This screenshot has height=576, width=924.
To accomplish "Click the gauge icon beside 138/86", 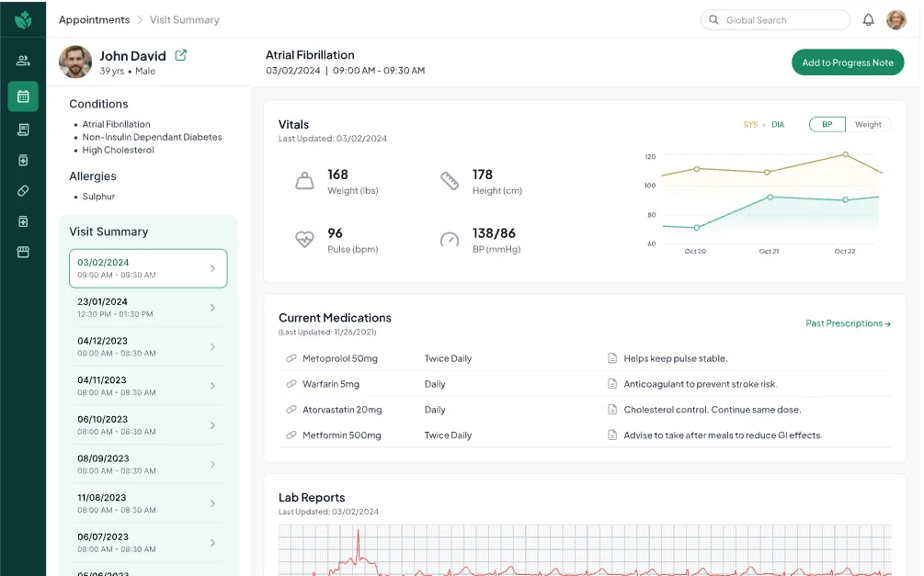I will pos(450,240).
